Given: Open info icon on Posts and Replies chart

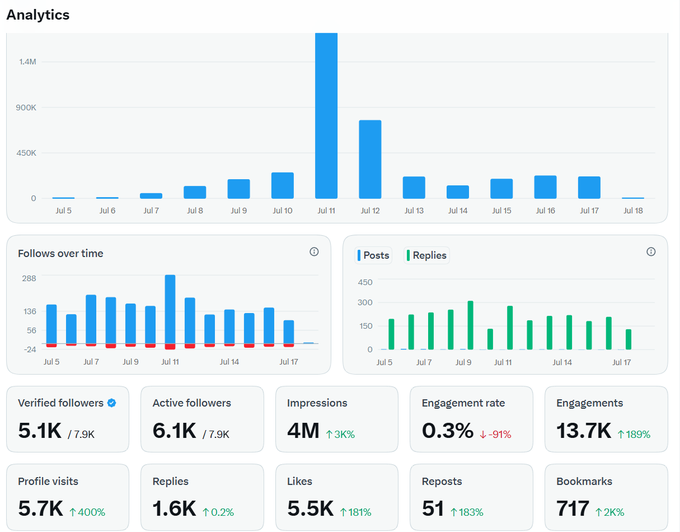Looking at the screenshot, I should click(x=651, y=252).
